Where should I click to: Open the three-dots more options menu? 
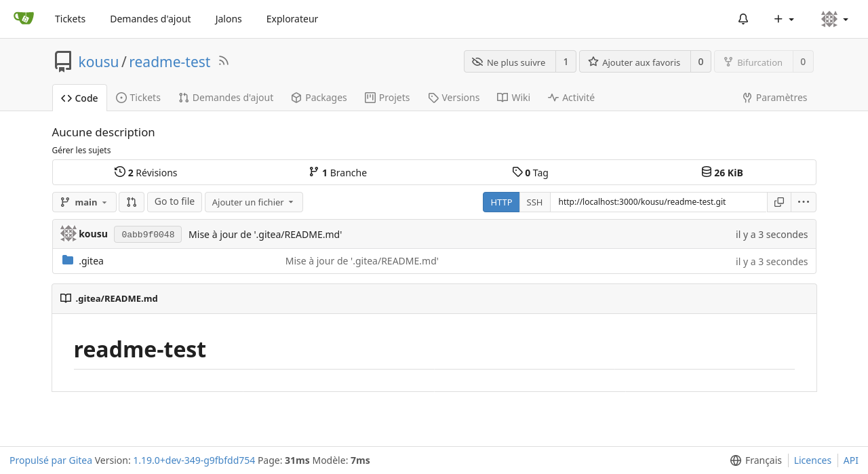click(804, 202)
